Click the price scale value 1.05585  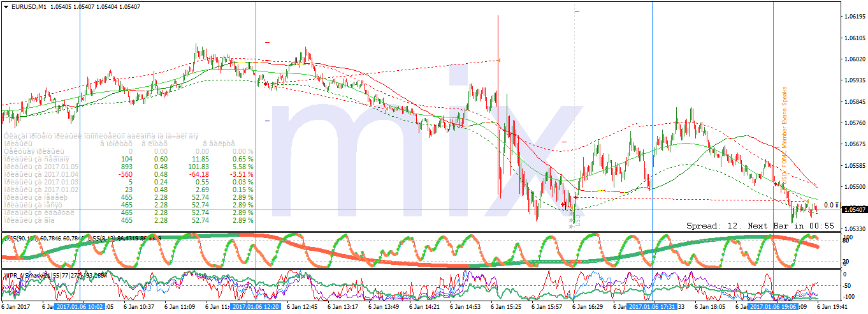pyautogui.click(x=854, y=165)
